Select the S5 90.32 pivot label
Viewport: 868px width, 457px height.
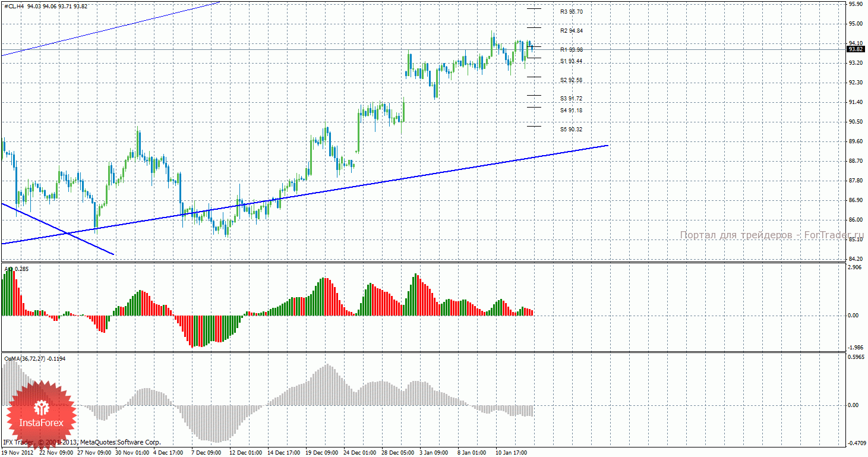point(572,130)
